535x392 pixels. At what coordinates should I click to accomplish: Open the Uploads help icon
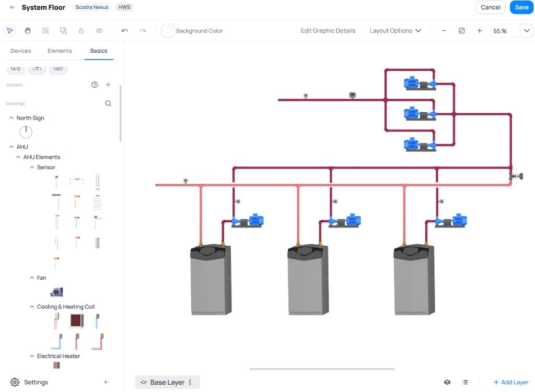tap(95, 85)
